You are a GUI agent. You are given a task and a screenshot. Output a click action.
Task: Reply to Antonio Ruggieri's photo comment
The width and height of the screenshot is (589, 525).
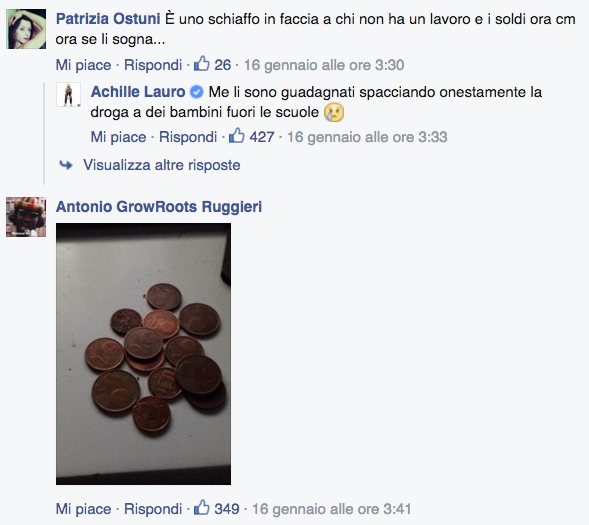[153, 509]
